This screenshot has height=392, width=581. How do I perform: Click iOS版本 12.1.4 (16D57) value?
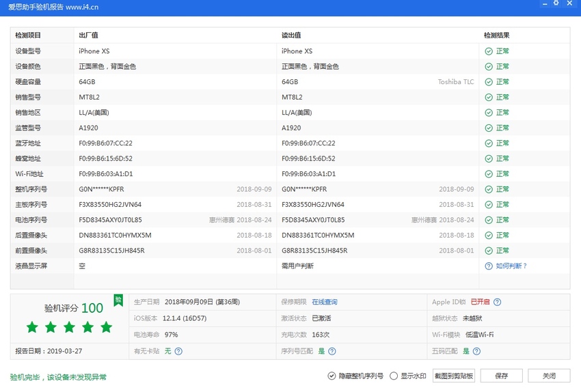185,318
